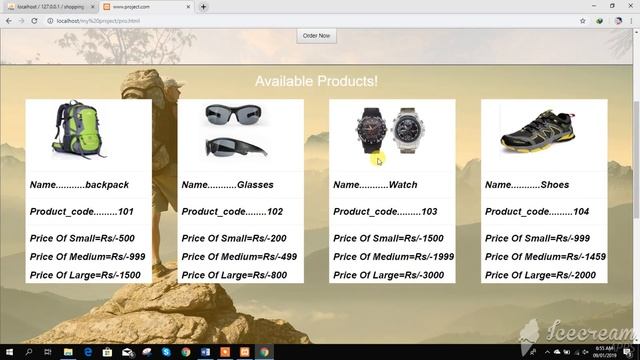Screen dimensions: 640x360
Task: Click the Order Now button
Action: (316, 36)
